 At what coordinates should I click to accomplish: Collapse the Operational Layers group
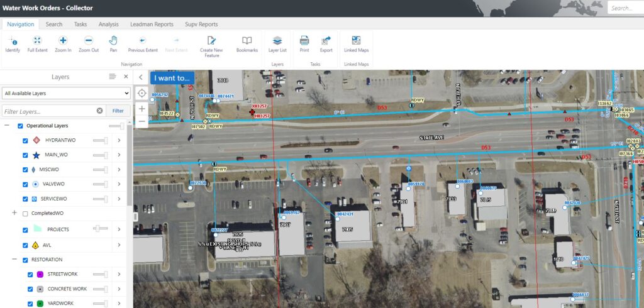6,125
